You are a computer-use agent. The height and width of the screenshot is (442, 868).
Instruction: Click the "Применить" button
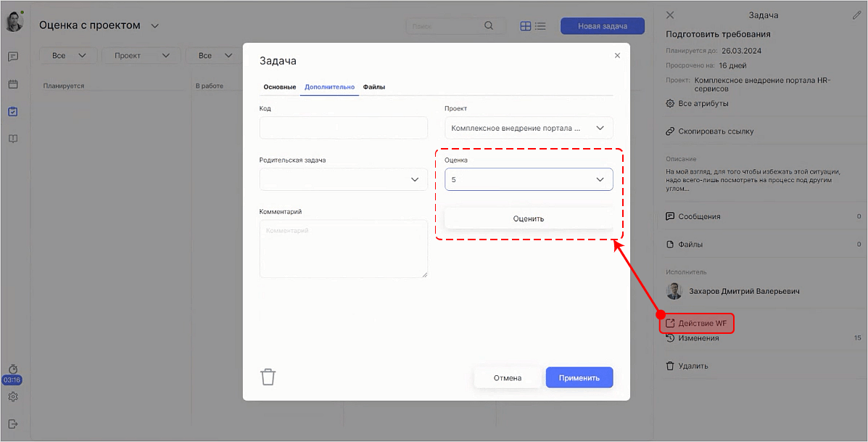(x=579, y=377)
